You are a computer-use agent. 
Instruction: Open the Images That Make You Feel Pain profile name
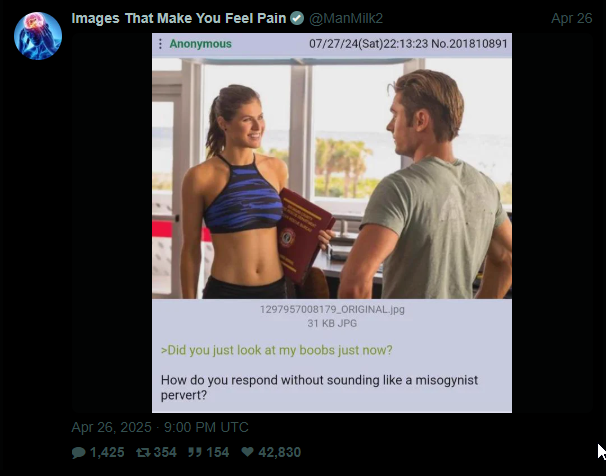tap(179, 18)
